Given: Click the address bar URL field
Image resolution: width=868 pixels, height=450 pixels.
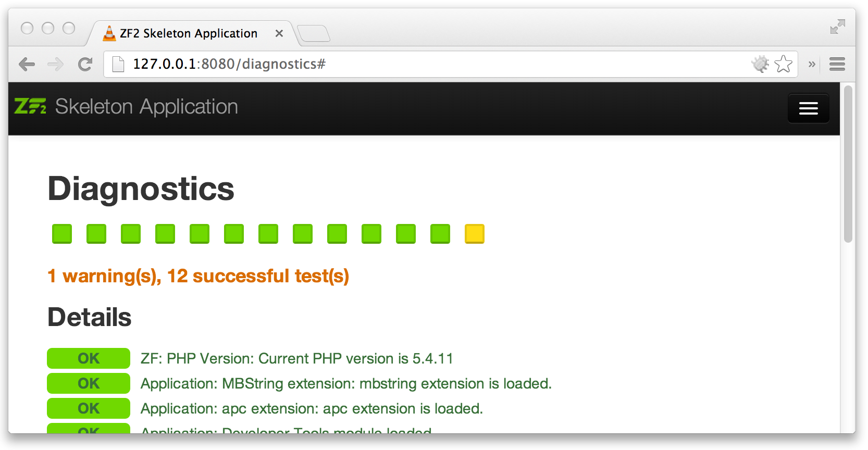Looking at the screenshot, I should tap(417, 64).
